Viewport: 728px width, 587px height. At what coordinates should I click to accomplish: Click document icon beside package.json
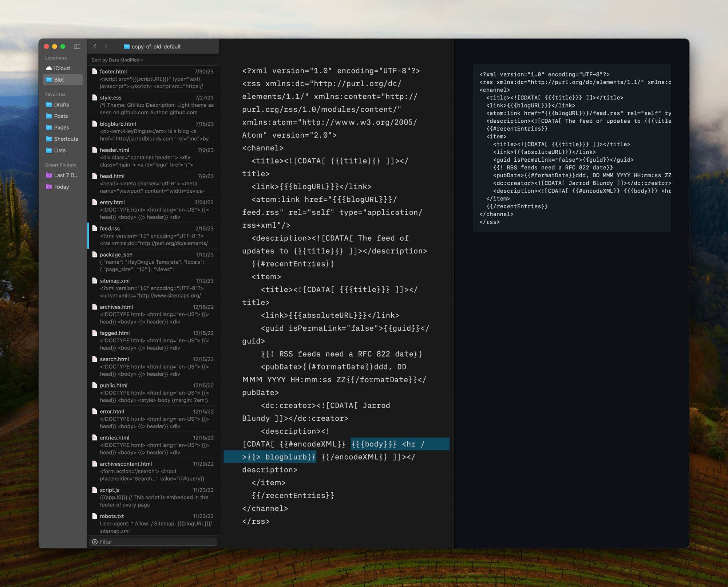(x=95, y=255)
